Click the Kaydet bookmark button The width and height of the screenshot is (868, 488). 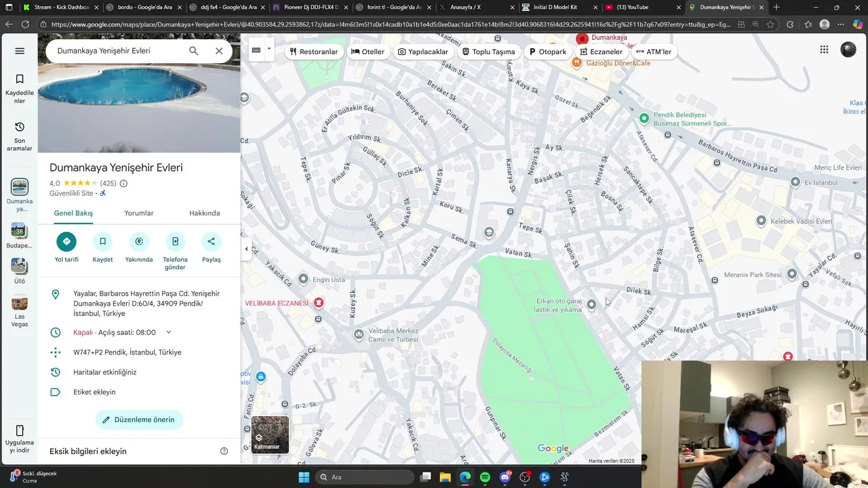point(103,241)
